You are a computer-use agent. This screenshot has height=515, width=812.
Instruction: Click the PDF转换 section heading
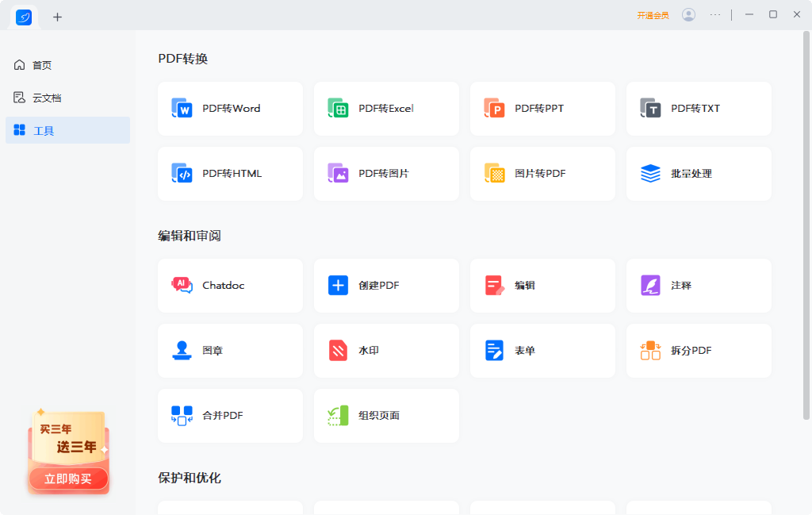coord(183,59)
